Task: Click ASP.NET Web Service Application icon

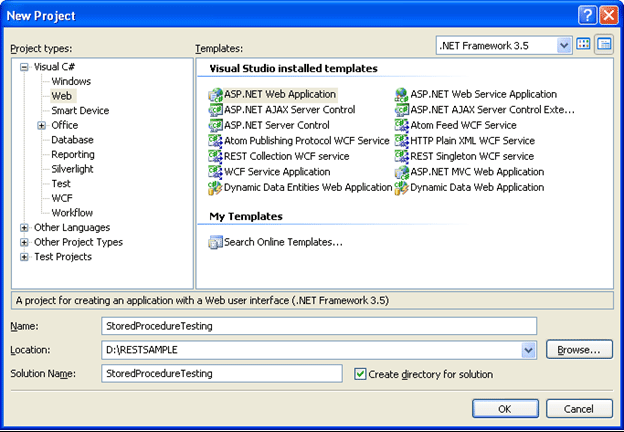Action: click(x=402, y=95)
